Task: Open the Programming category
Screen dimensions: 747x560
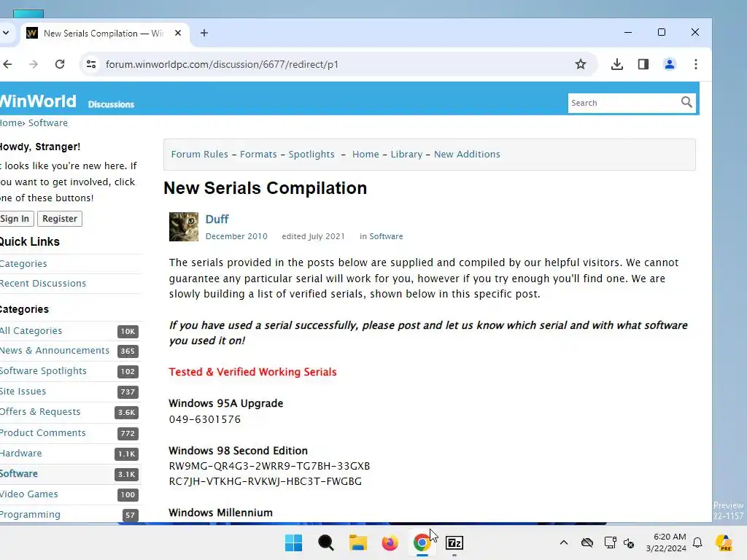Action: (30, 515)
